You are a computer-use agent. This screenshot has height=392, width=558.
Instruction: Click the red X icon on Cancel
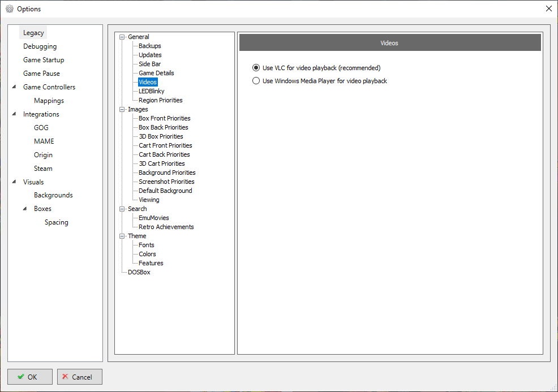[65, 376]
